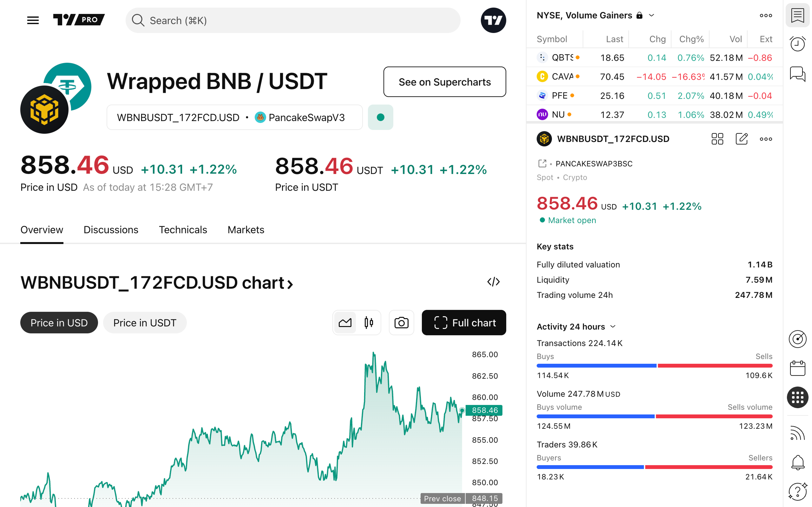Viewport: 812px width, 507px height.
Task: Open the Calendar icon in sidebar
Action: [797, 368]
